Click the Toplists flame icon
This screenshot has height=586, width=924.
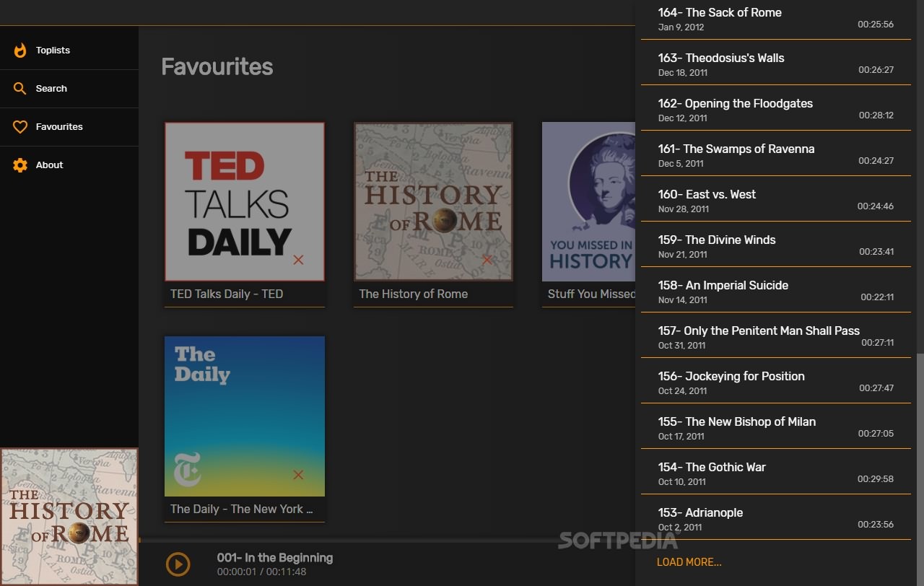pyautogui.click(x=20, y=51)
